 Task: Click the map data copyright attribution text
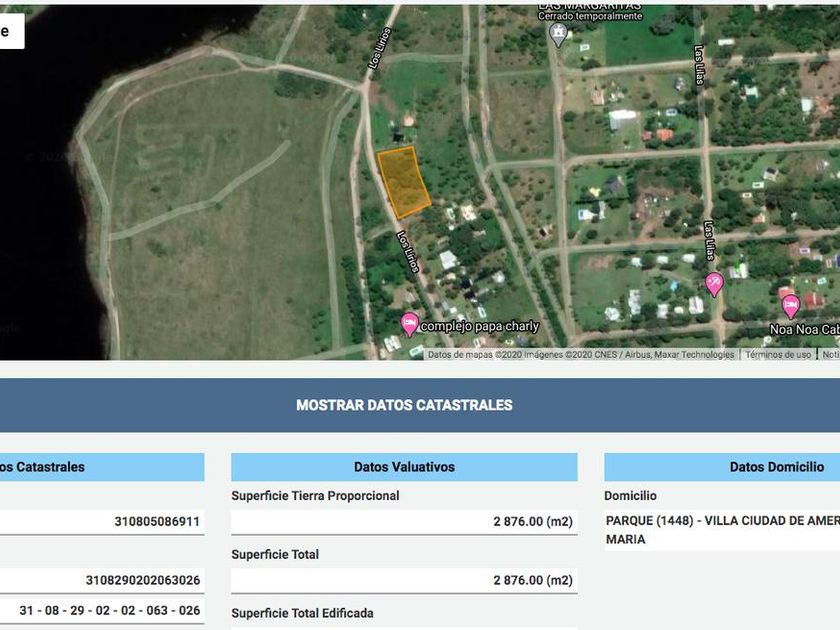click(581, 355)
